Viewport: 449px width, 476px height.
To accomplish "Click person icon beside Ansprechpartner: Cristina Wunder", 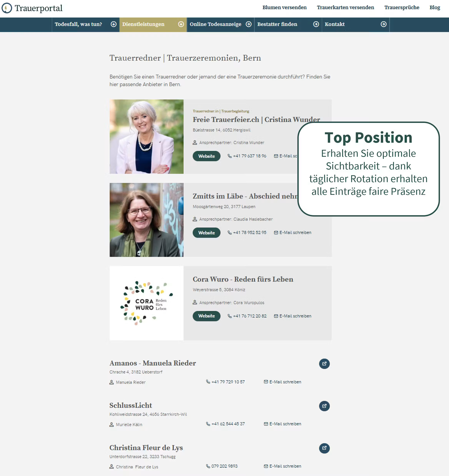I will point(195,143).
